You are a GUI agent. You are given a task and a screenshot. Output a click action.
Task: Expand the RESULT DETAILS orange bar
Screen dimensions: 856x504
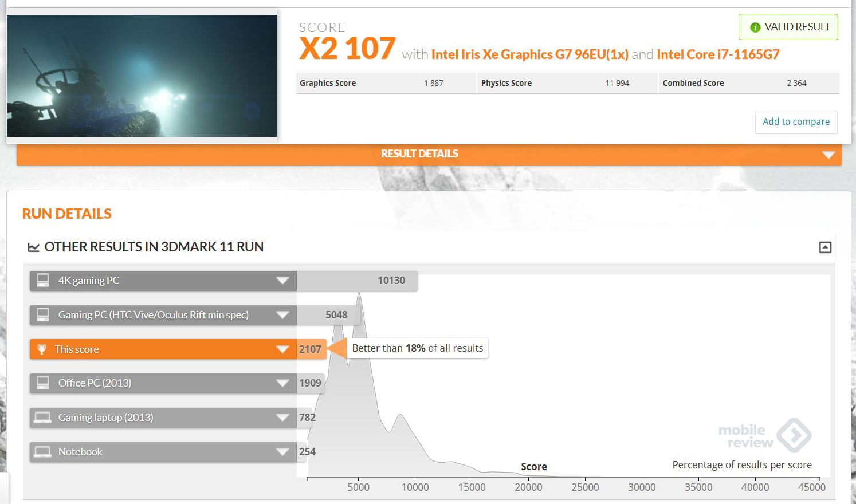point(429,154)
